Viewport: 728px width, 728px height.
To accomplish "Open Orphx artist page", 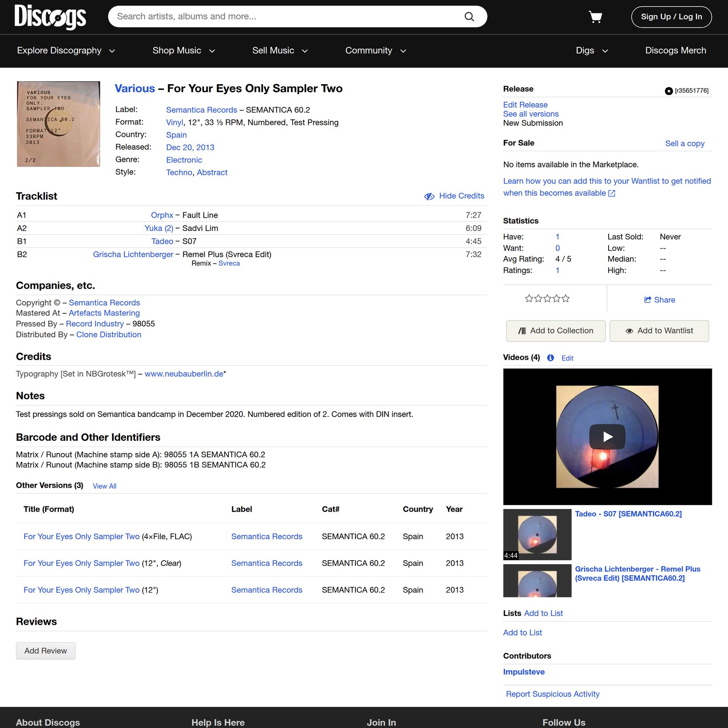I will 162,215.
